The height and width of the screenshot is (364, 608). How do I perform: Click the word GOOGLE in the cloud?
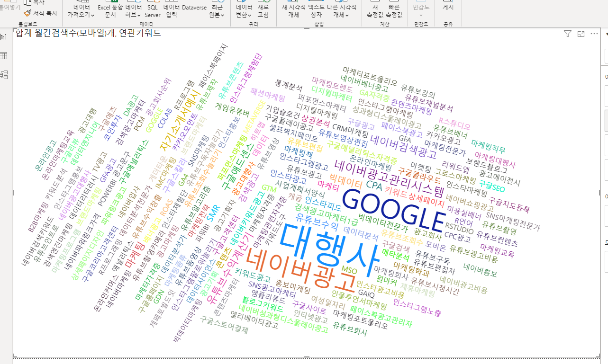(393, 211)
